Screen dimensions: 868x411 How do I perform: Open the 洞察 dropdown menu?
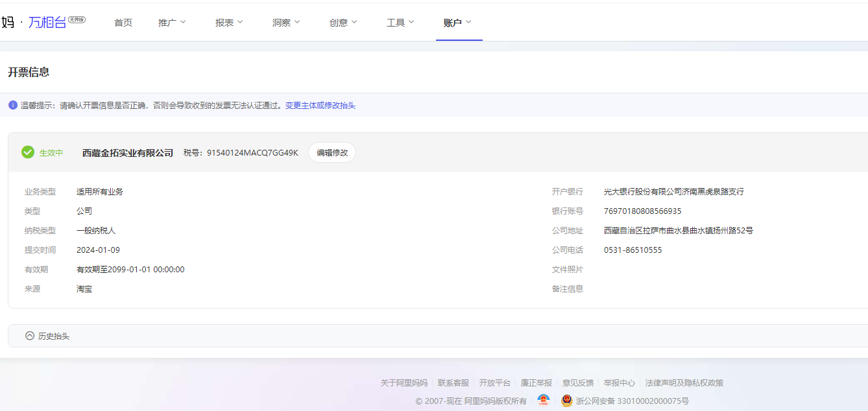[286, 23]
